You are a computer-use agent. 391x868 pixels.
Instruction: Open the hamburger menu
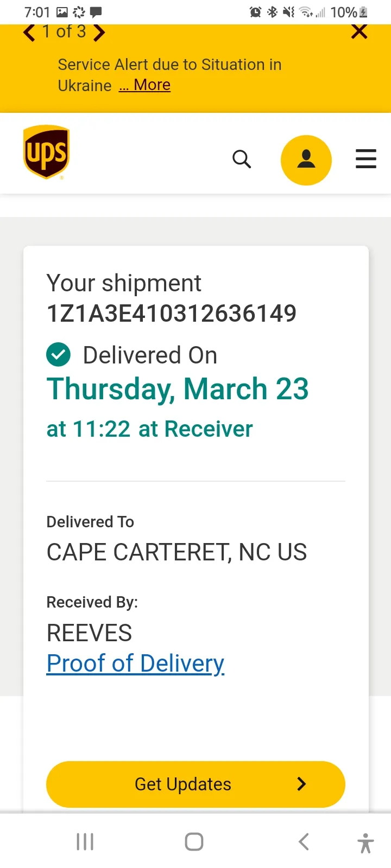tap(366, 159)
